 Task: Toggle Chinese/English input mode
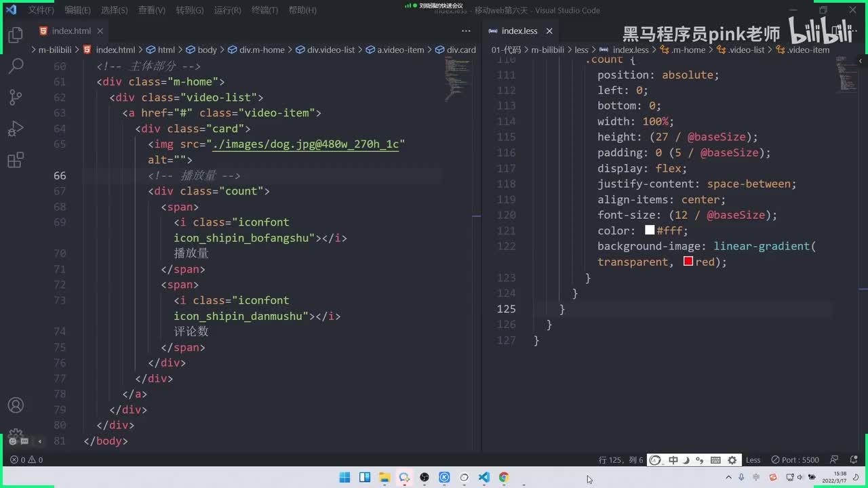click(673, 460)
